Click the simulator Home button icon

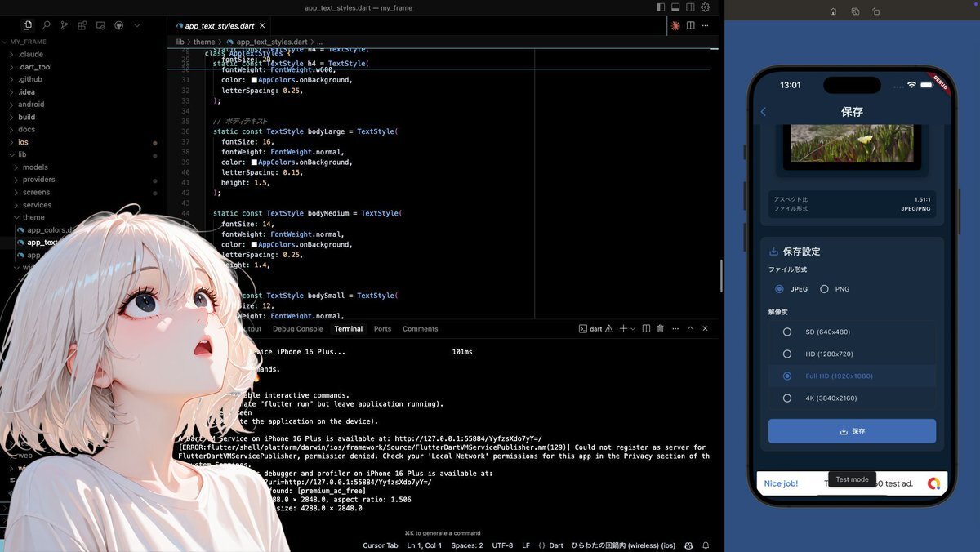(x=833, y=11)
